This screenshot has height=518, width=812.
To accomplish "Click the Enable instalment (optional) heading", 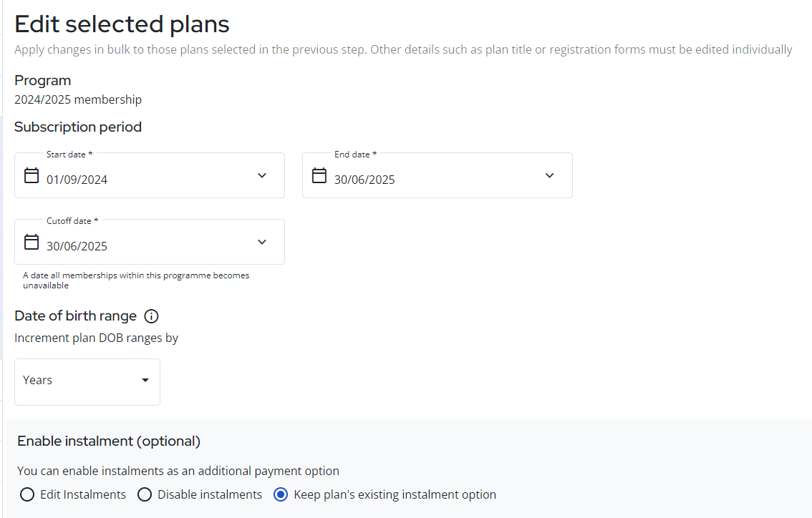I will pos(109,441).
